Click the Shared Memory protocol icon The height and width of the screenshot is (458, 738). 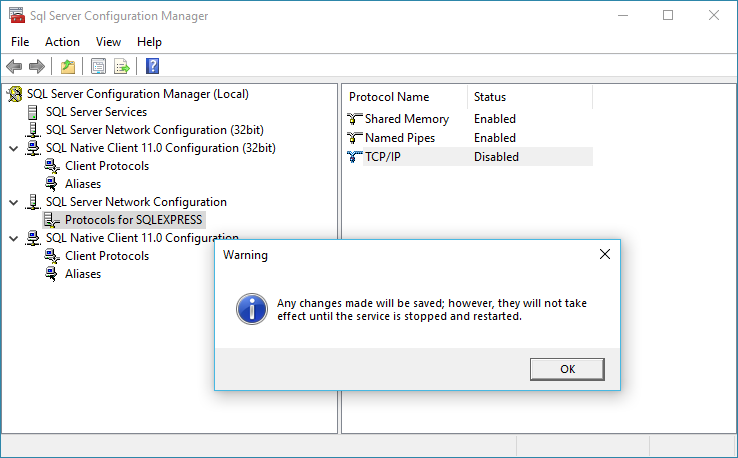[x=354, y=119]
